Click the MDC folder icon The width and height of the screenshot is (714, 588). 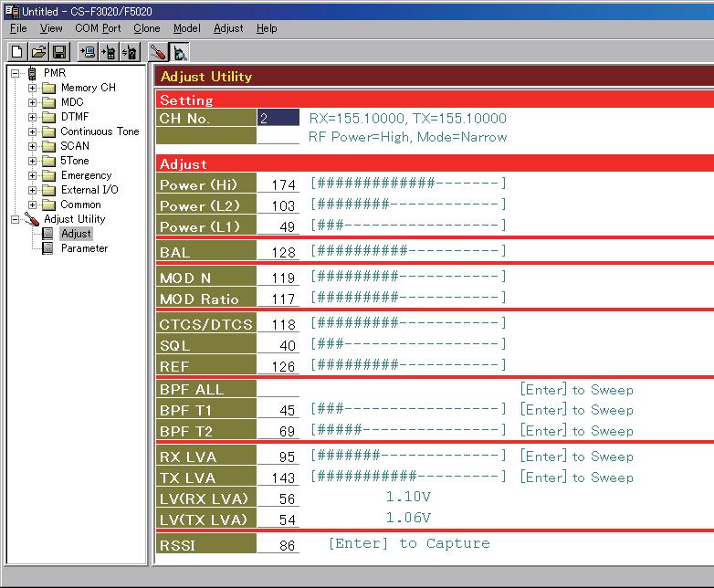coord(48,102)
